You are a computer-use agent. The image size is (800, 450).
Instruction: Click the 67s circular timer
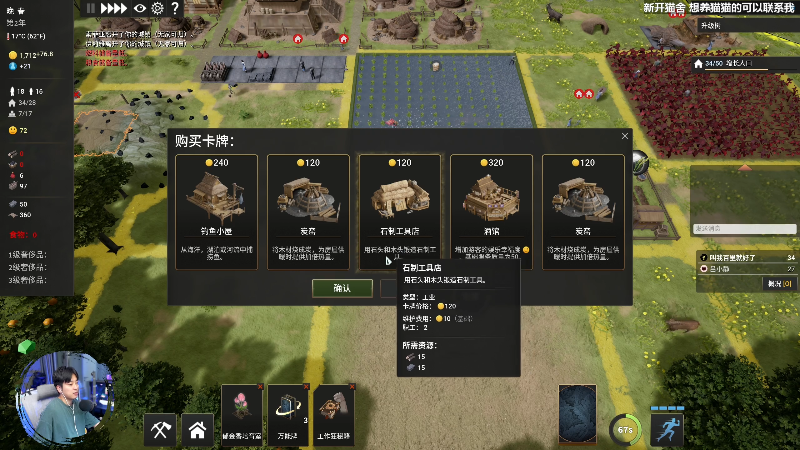[626, 430]
